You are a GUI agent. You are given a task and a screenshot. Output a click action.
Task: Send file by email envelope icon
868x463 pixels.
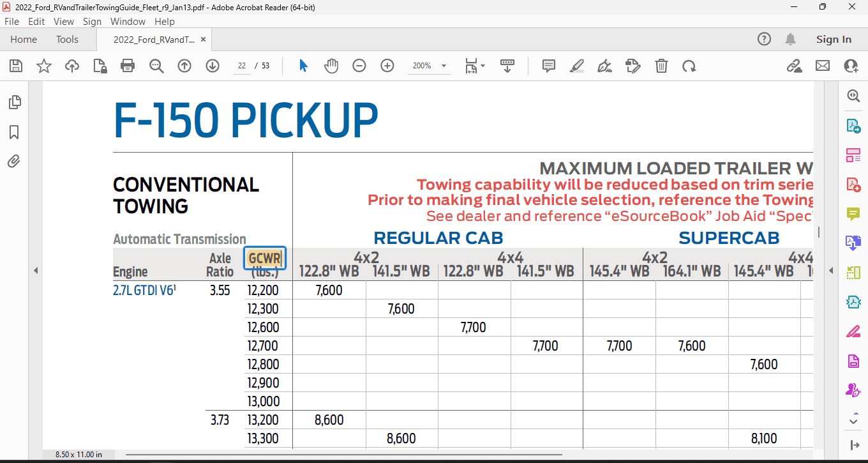coord(823,66)
